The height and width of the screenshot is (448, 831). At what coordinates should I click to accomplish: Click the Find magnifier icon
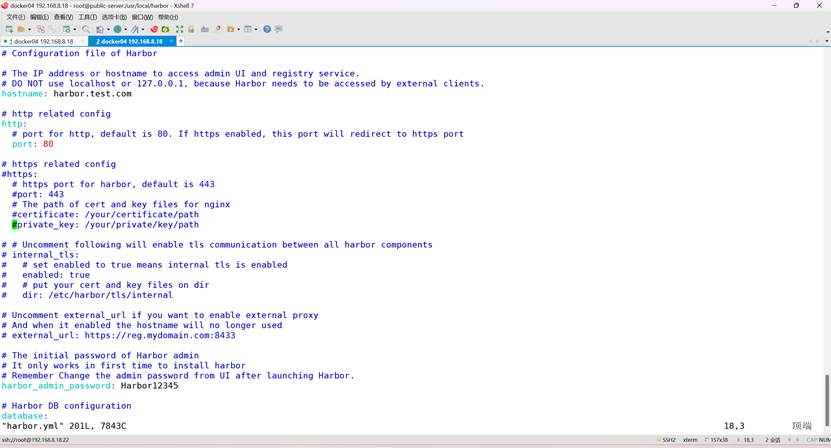(86, 29)
